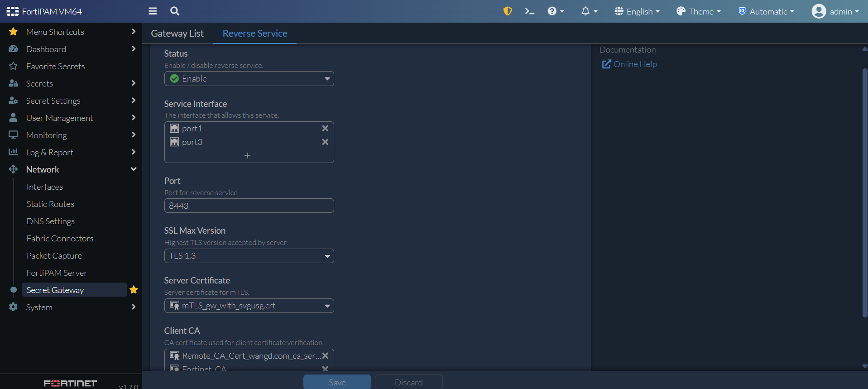Remove port3 from Service Interface
Viewport: 868px width, 389px height.
[x=325, y=142]
